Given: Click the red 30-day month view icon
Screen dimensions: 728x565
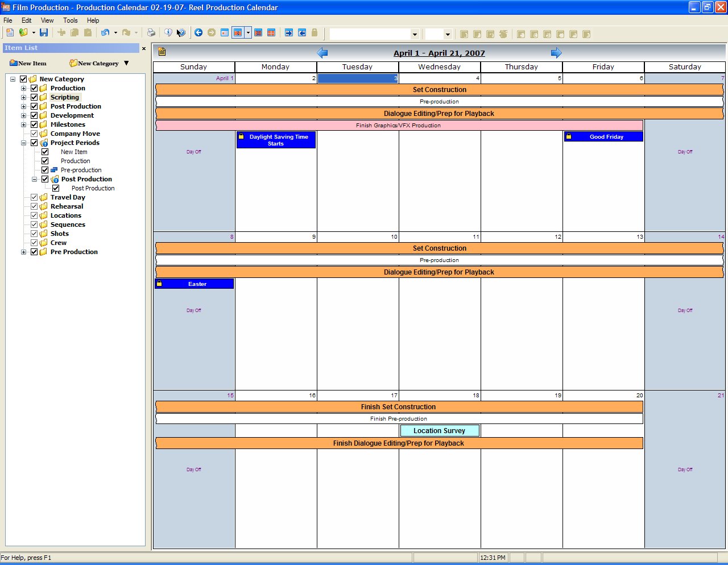Looking at the screenshot, I should pyautogui.click(x=258, y=33).
